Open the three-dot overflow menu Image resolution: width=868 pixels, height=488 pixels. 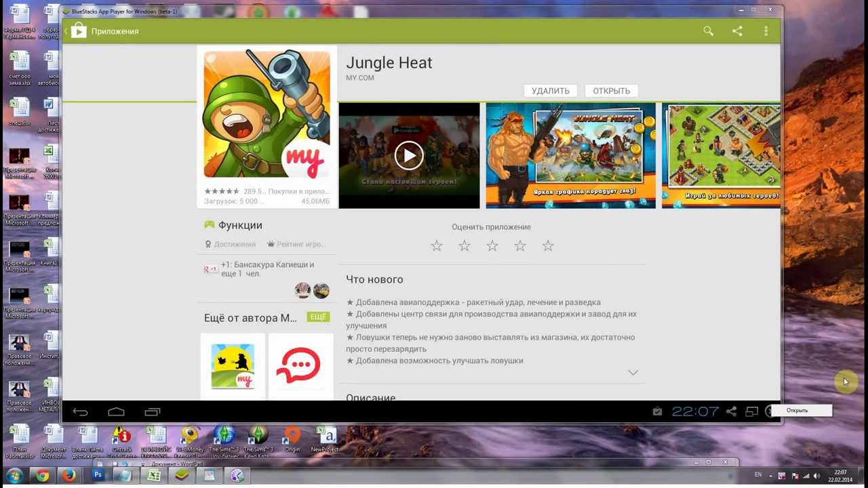(766, 31)
